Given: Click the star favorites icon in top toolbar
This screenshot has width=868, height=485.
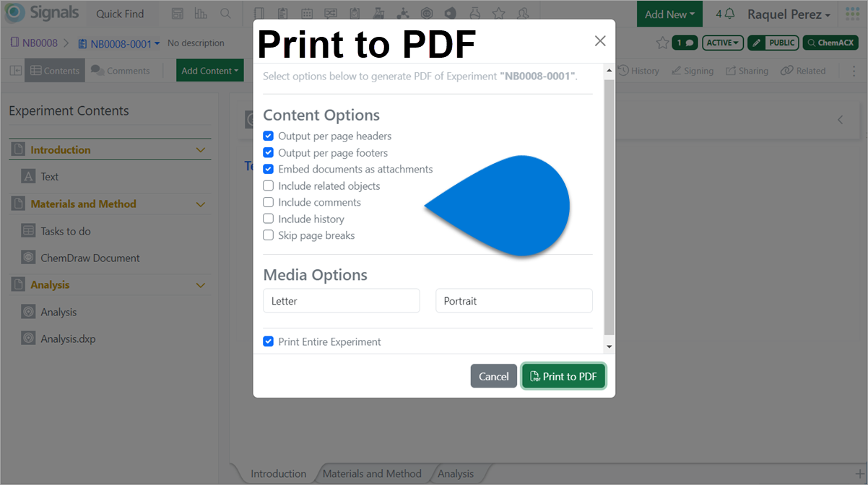Looking at the screenshot, I should [x=498, y=14].
